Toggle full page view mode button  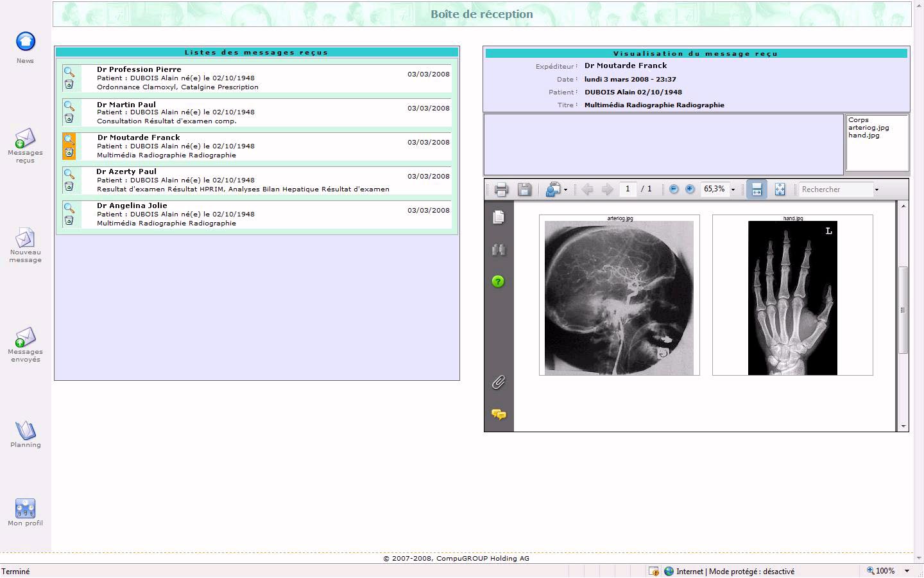(780, 189)
